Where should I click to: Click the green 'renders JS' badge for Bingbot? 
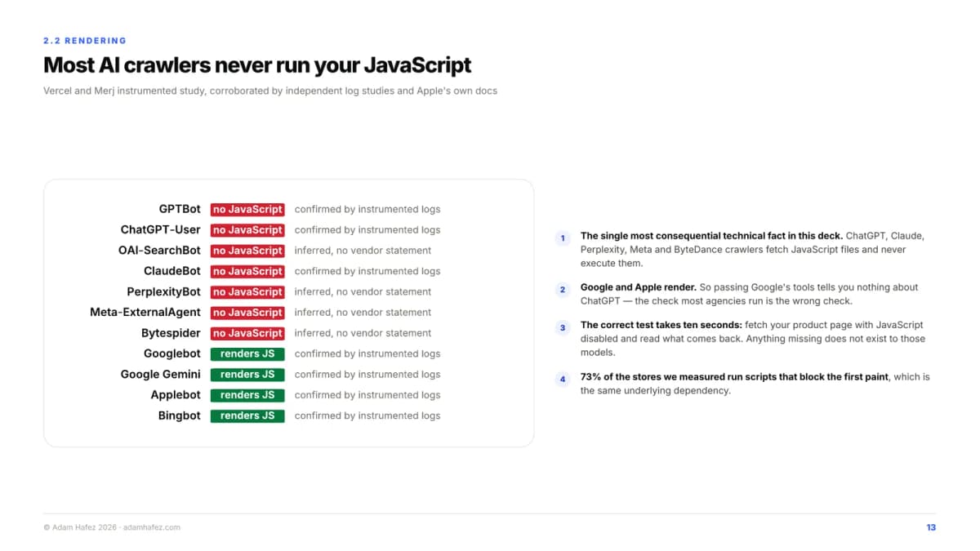[247, 415]
